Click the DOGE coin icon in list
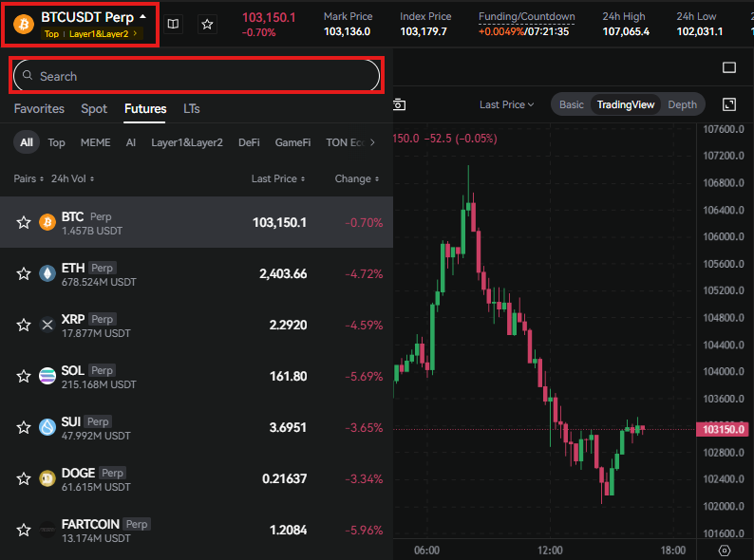This screenshot has width=754, height=560. click(47, 478)
